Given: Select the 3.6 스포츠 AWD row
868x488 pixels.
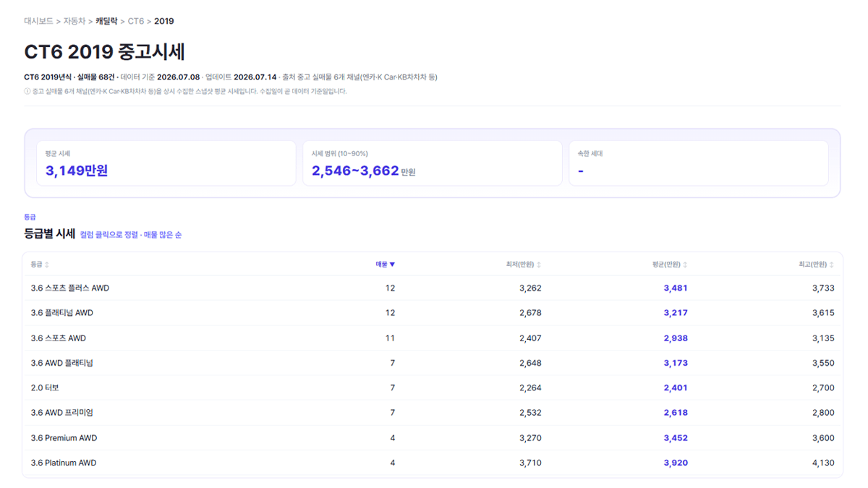Looking at the screenshot, I should click(x=433, y=338).
